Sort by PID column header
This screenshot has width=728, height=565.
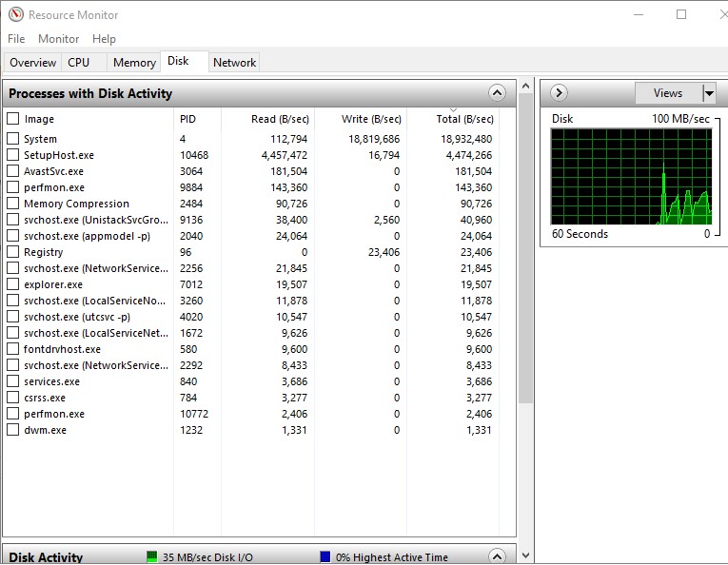click(197, 119)
